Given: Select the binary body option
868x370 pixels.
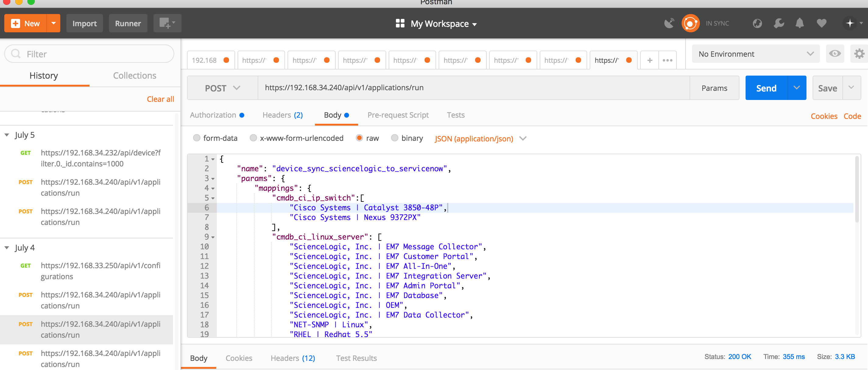Looking at the screenshot, I should [x=395, y=138].
